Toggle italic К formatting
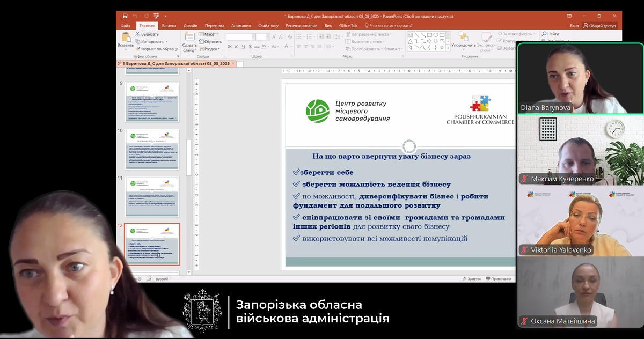The width and height of the screenshot is (644, 339). pyautogui.click(x=236, y=47)
